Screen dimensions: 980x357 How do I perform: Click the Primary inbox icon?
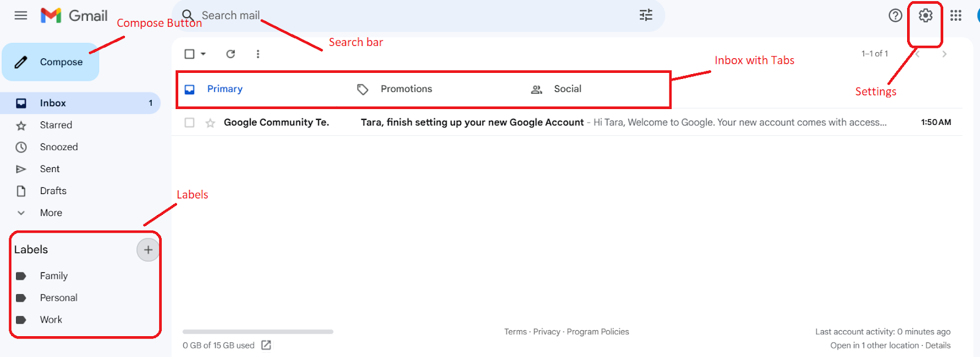point(190,89)
